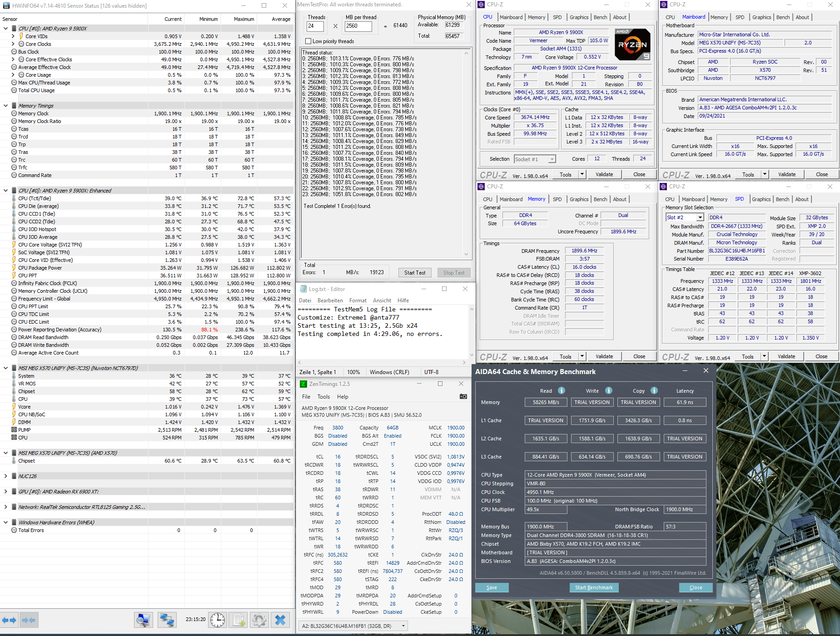Click the expand layout arrows icon in HWiNFO
This screenshot has height=636, width=840.
[x=9, y=620]
